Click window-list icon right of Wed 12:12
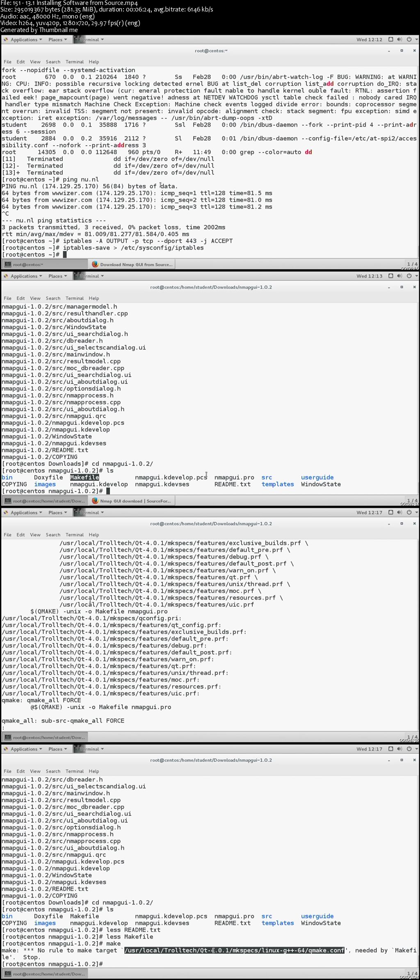The width and height of the screenshot is (420, 980). (x=391, y=40)
